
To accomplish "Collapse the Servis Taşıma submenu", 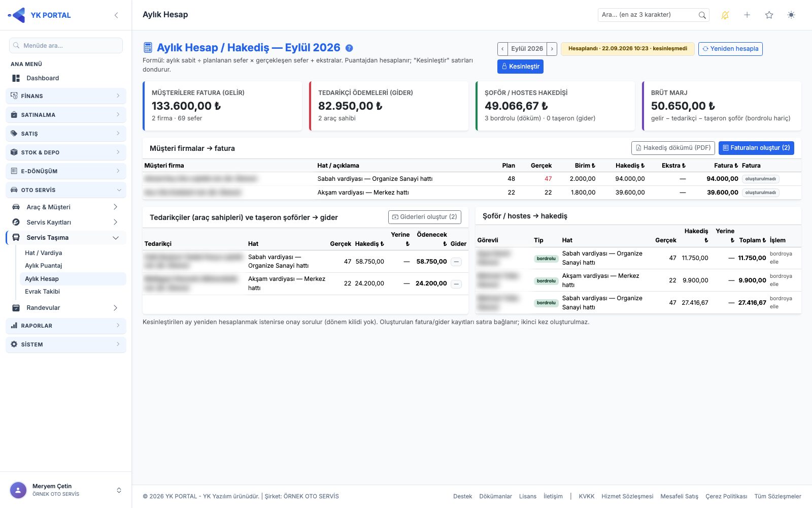I will point(66,238).
